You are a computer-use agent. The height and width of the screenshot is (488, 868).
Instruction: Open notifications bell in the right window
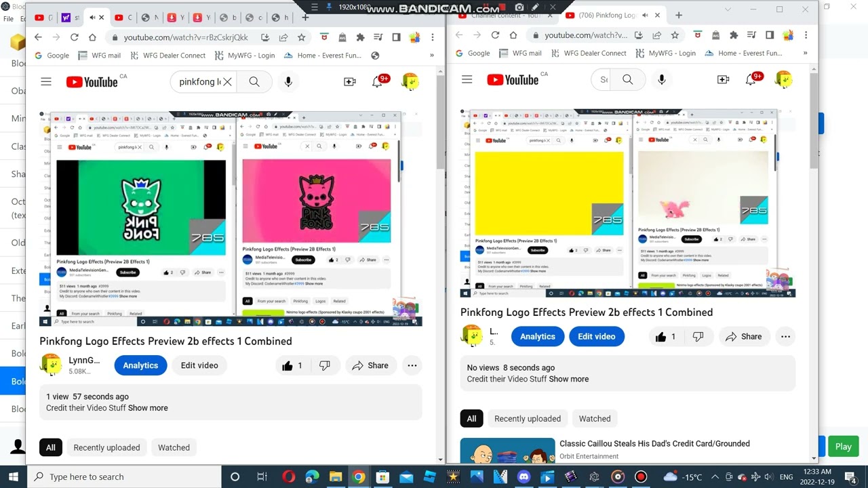pos(751,79)
